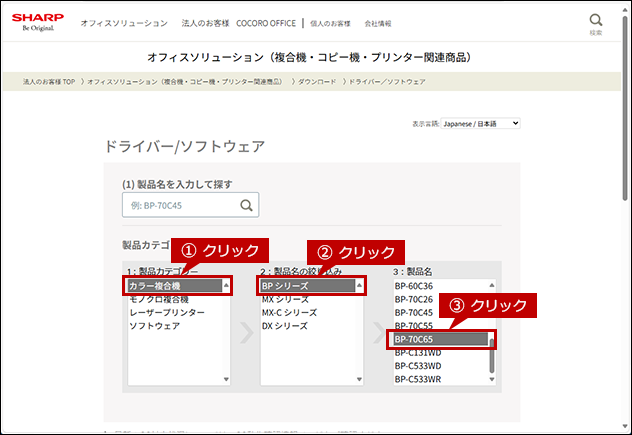Viewport: 632px width, 435px height.
Task: Select DX シリーズ in series list
Action: (308, 326)
